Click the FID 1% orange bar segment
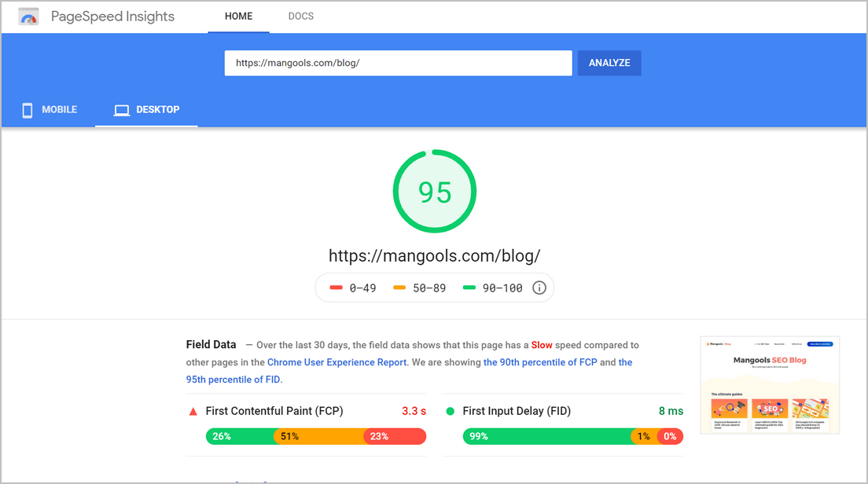Screen dimensions: 868x484 645,436
